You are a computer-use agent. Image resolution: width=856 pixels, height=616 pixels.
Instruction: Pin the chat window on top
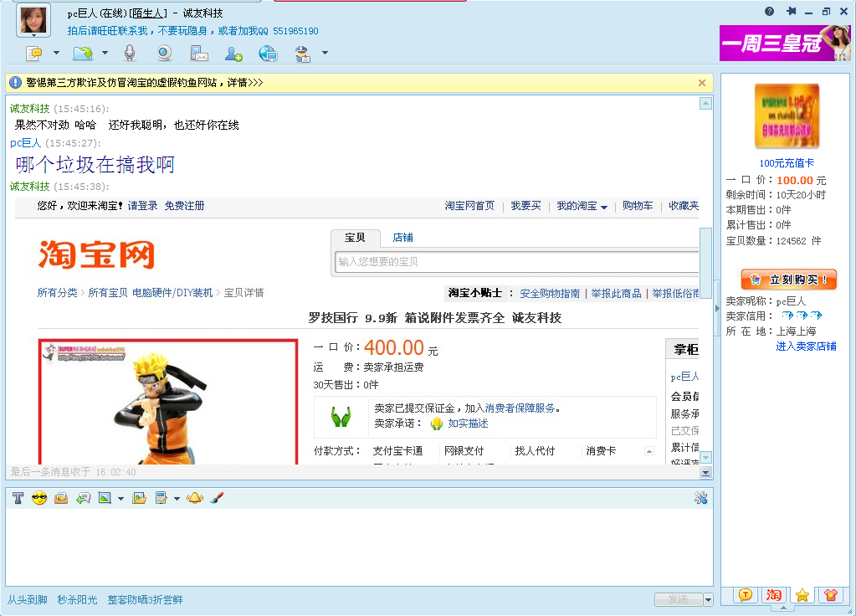(792, 12)
